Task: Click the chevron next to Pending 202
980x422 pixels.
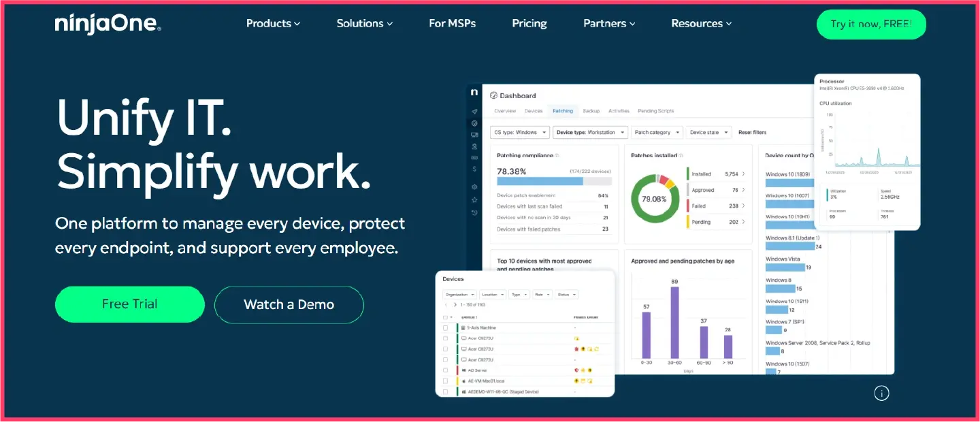Action: point(743,222)
